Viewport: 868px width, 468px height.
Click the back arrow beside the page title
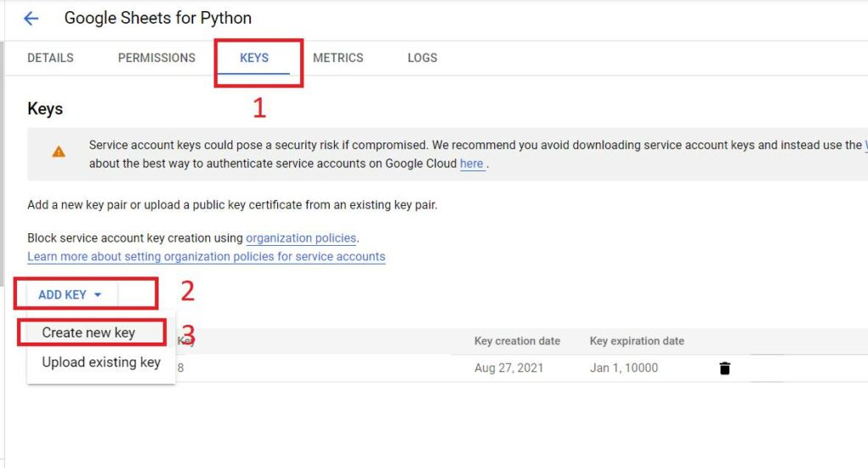pos(31,18)
